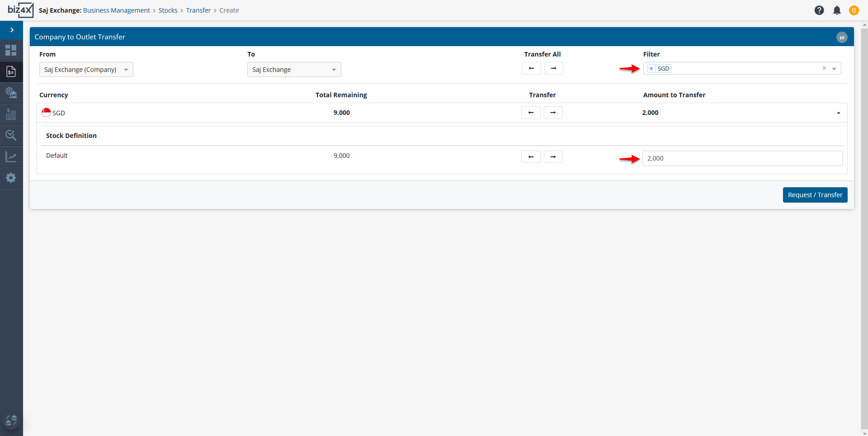Open the From dropdown Saj Exchange (Company)
The image size is (868, 436).
click(86, 70)
